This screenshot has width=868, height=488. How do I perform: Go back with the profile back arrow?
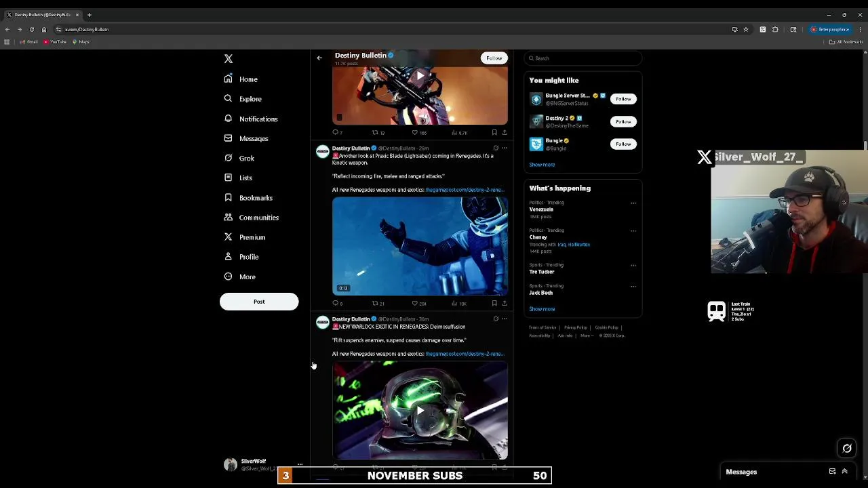point(319,58)
